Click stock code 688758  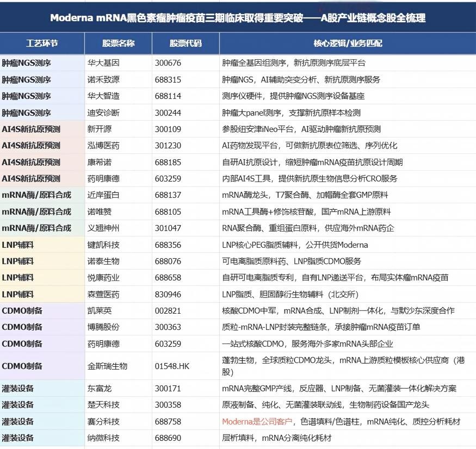coord(168,421)
